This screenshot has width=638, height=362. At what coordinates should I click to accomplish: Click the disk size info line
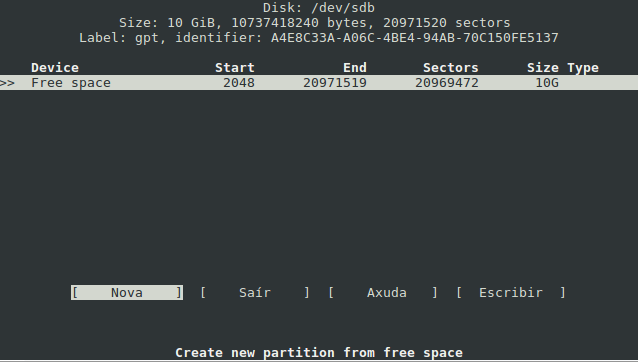[x=315, y=23]
